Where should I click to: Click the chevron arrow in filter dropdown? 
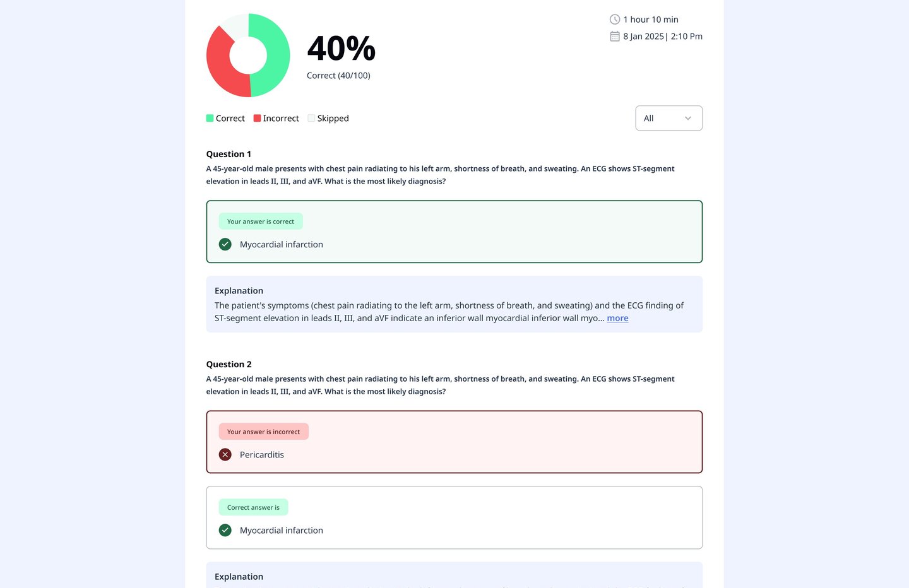tap(687, 118)
